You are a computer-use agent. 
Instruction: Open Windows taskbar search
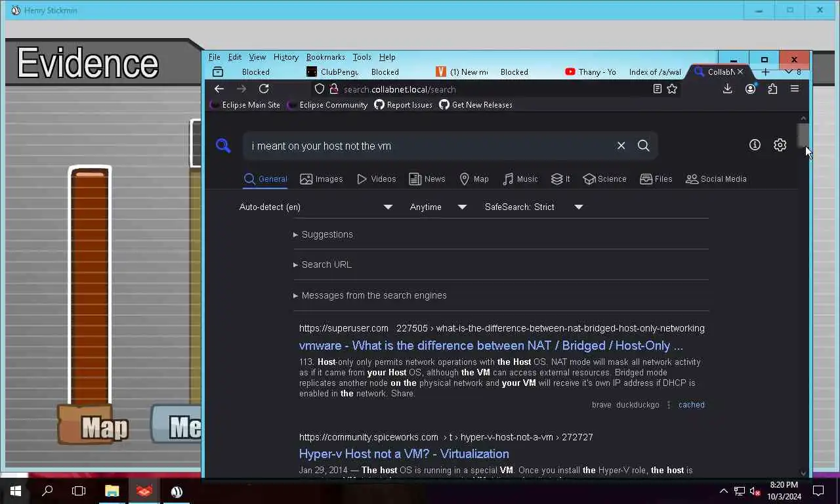[47, 491]
